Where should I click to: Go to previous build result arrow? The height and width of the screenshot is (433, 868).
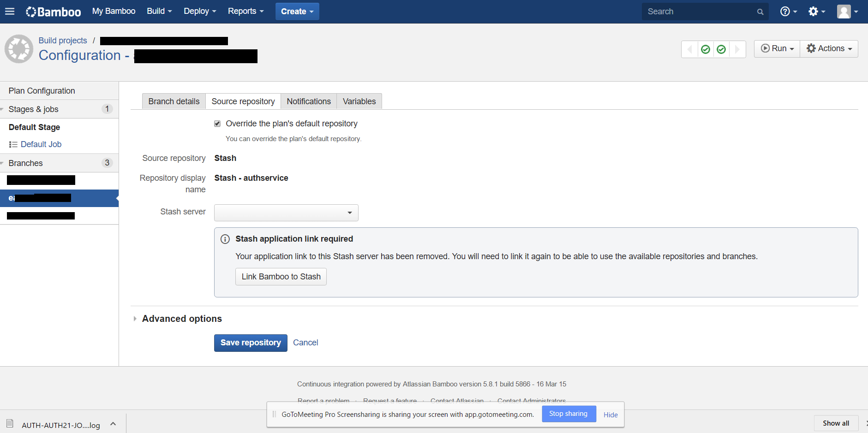[x=689, y=49]
